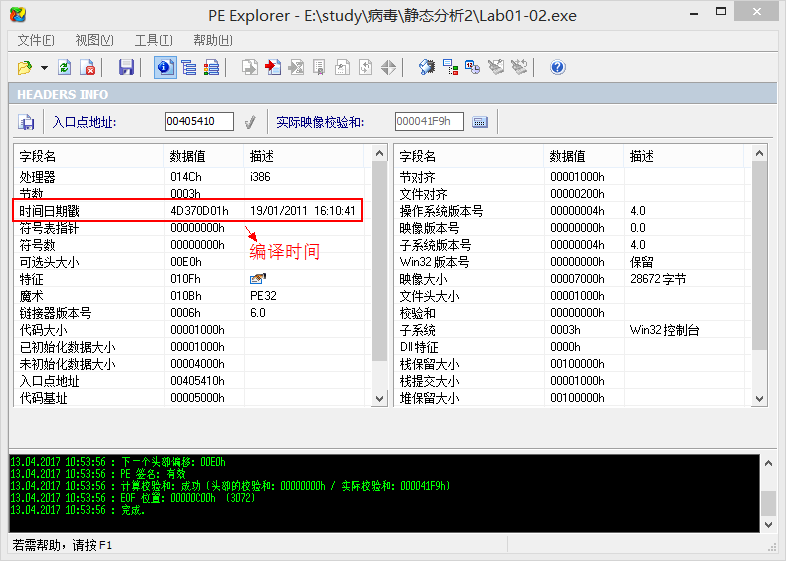Expand the Open File dropdown arrow
The image size is (786, 561).
click(44, 68)
